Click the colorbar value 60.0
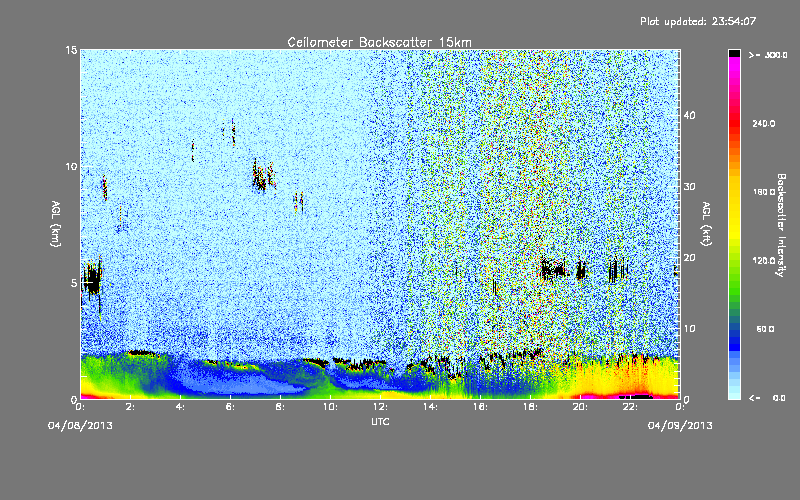The image size is (800, 500). click(x=765, y=329)
